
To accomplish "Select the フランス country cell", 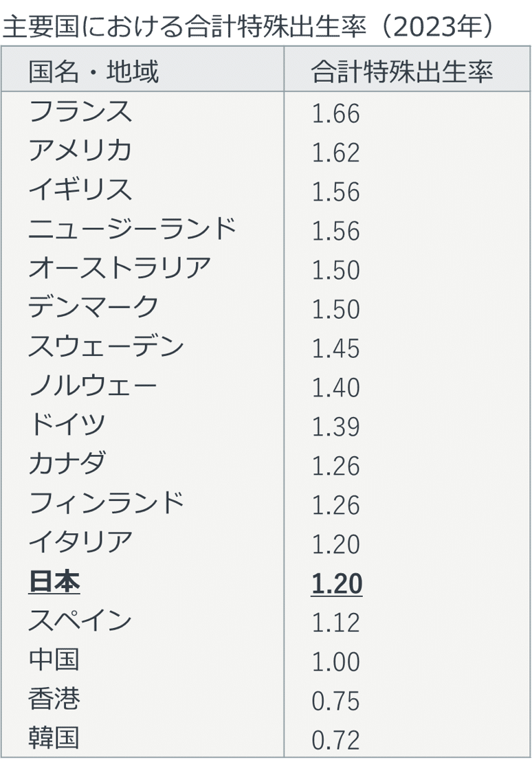I will 80,111.
